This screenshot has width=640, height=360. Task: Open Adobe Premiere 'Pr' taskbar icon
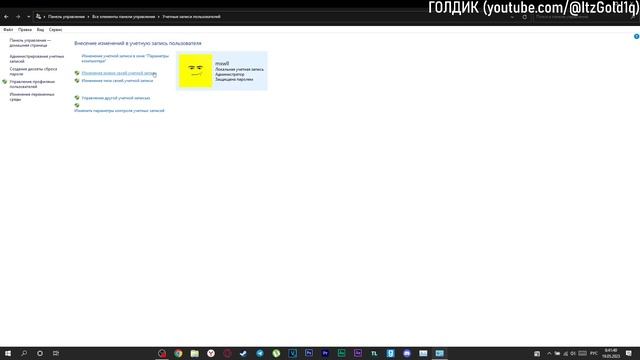tap(325, 353)
